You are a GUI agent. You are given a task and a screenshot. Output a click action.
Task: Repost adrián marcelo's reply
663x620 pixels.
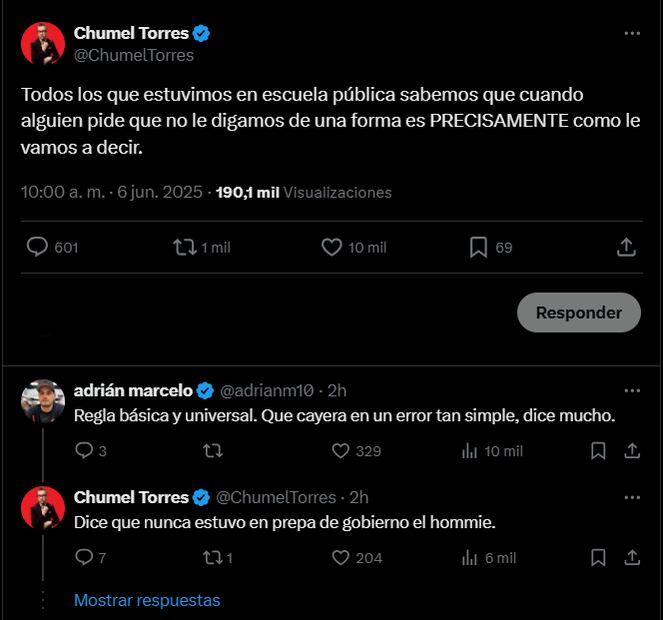[212, 451]
